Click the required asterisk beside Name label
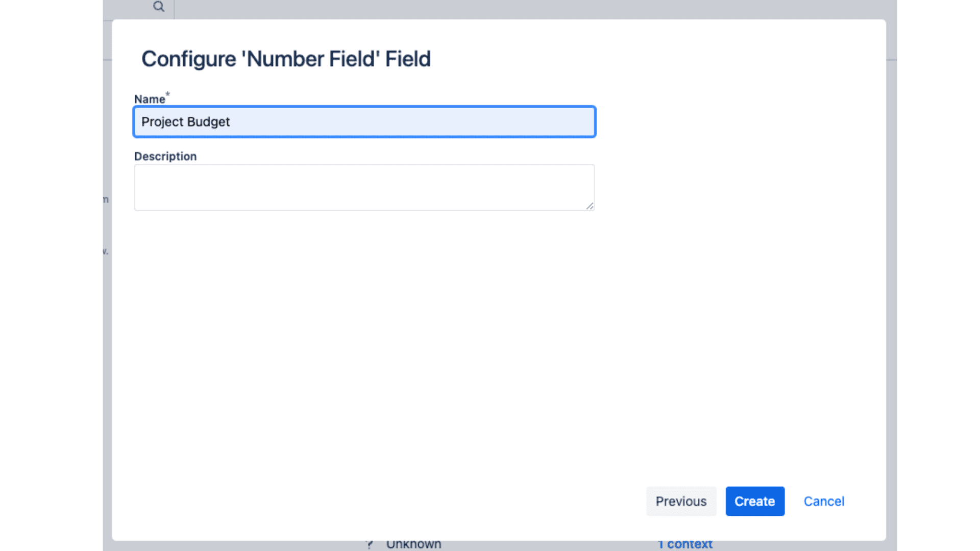980x551 pixels. 167,94
